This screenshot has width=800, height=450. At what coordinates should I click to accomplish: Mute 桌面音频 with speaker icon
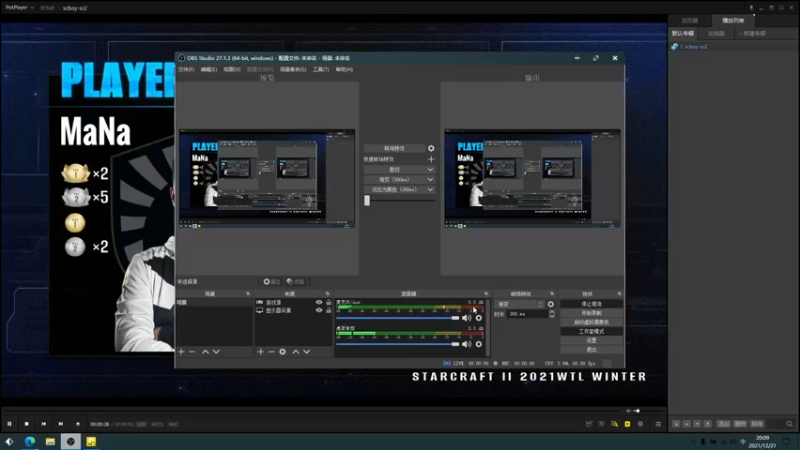466,344
